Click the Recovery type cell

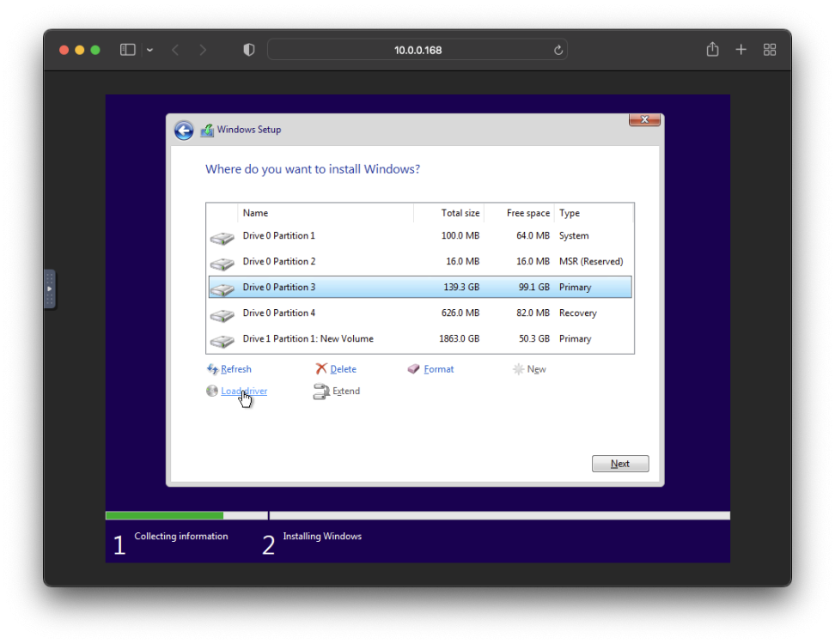coord(578,313)
